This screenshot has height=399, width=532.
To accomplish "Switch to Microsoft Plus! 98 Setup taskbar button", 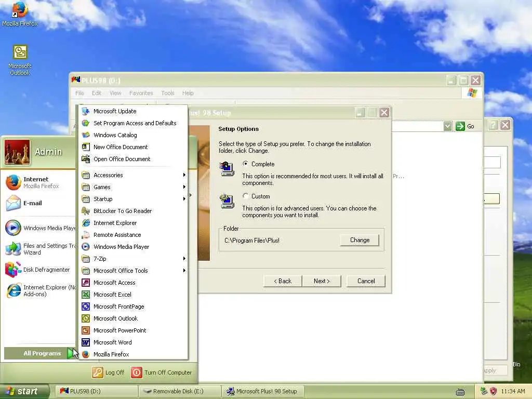I will [x=262, y=392].
